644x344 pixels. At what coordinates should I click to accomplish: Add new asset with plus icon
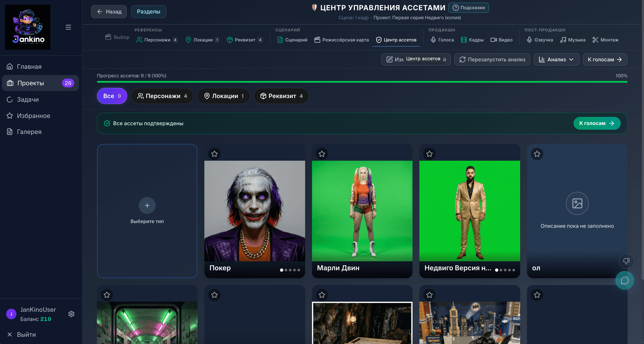click(x=147, y=205)
